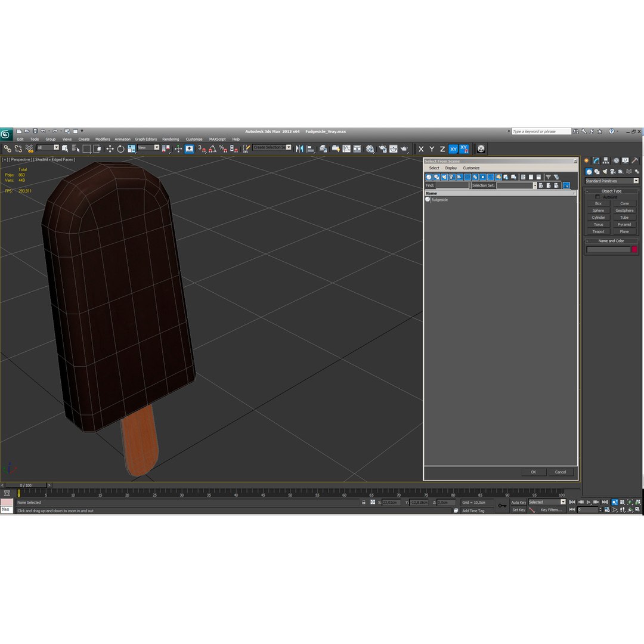Click the Play Animation button
644x644 pixels.
589,502
